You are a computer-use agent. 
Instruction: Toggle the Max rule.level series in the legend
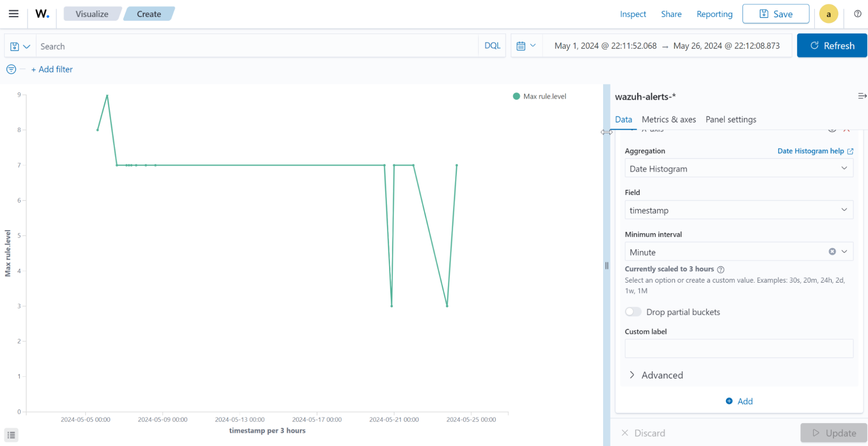click(545, 96)
